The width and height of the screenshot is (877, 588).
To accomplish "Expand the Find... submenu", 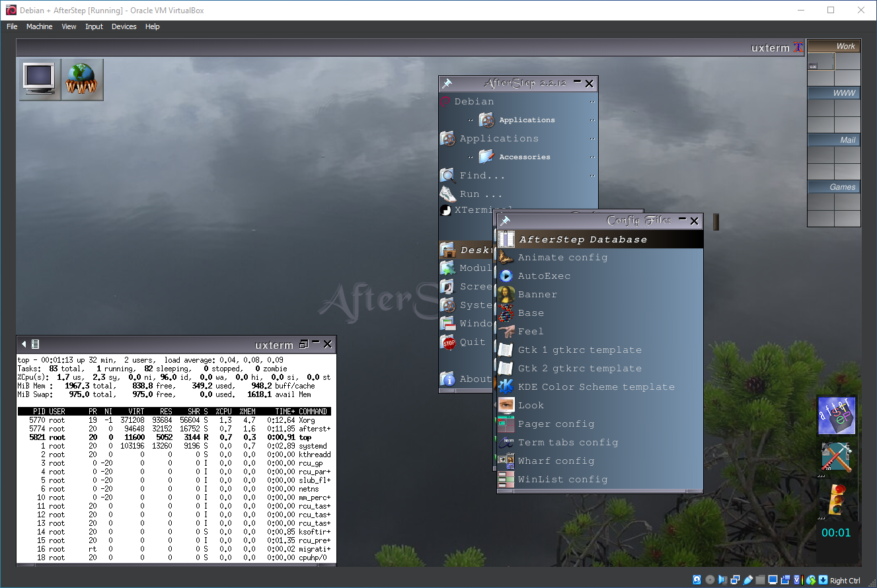I will [482, 176].
